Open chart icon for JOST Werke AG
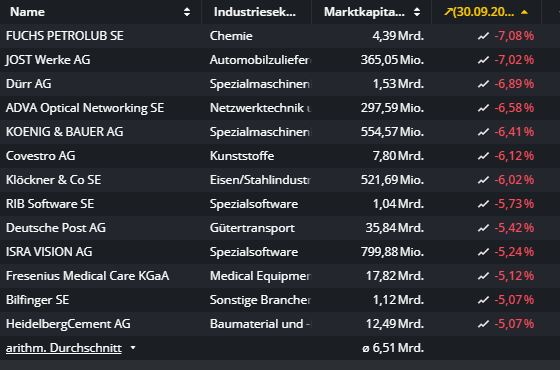Viewport: 560px width, 370px height. 483,60
